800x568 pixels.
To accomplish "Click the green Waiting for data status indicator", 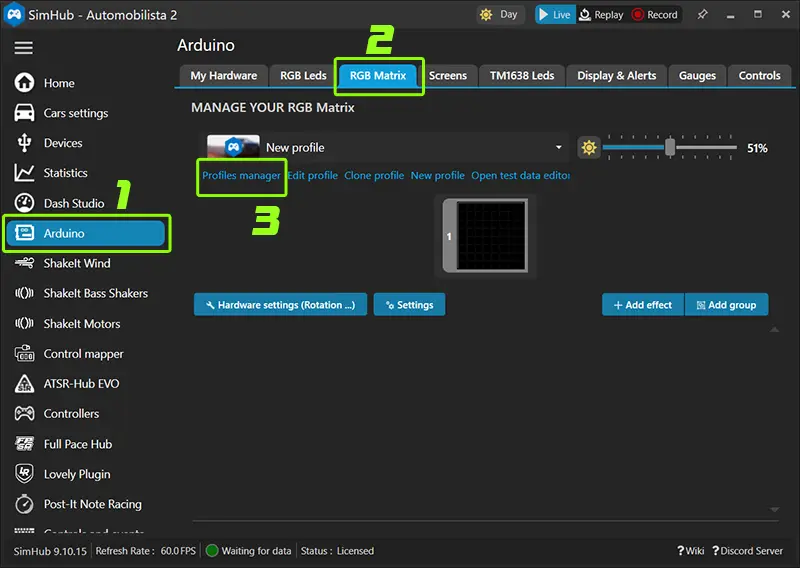I will coord(212,551).
